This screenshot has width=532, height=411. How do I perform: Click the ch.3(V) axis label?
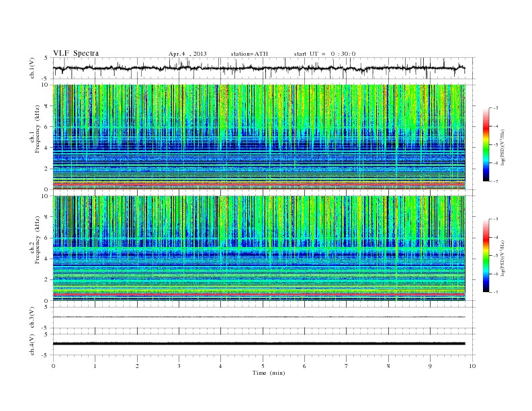tap(32, 318)
